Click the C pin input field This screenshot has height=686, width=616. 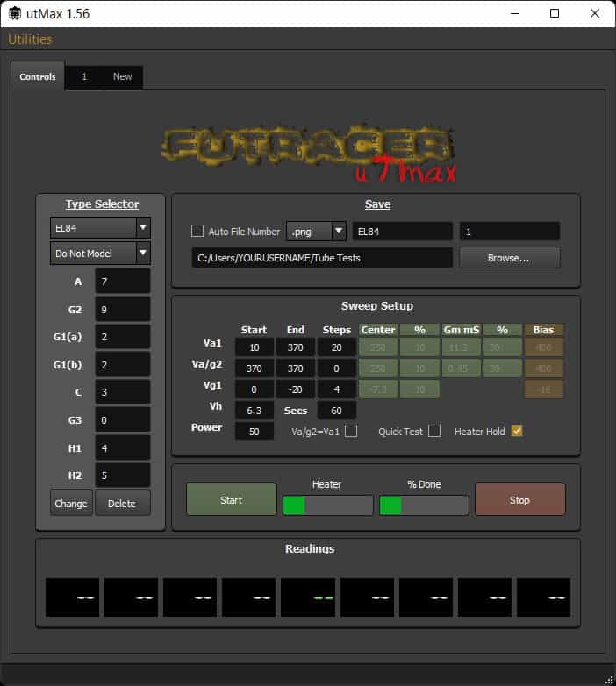click(x=123, y=392)
